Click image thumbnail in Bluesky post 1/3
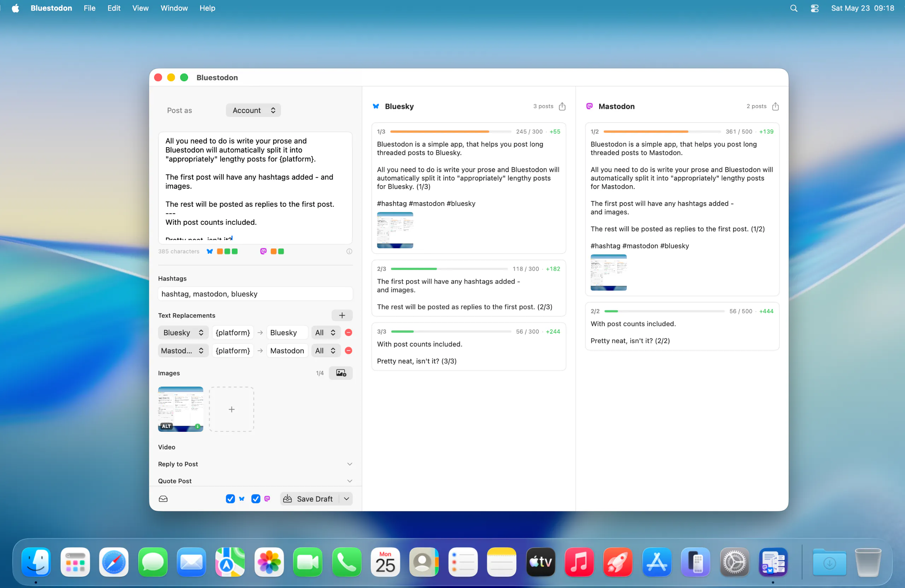 pos(395,230)
